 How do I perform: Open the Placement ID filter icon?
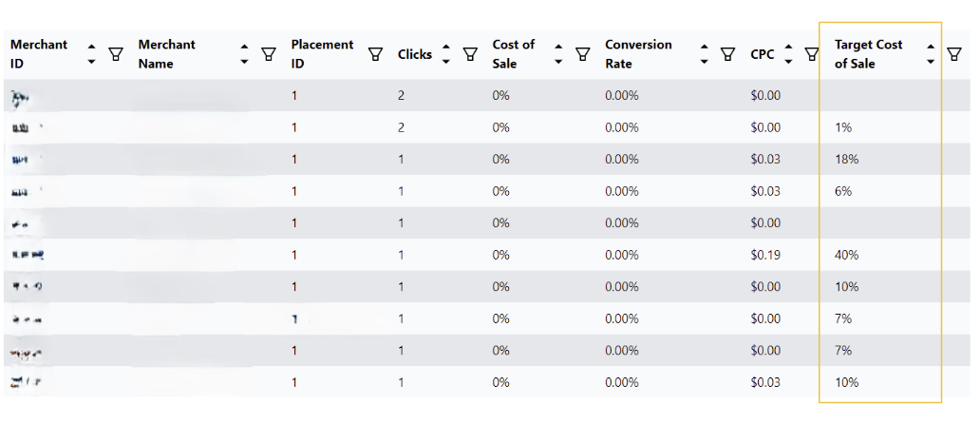pyautogui.click(x=375, y=54)
